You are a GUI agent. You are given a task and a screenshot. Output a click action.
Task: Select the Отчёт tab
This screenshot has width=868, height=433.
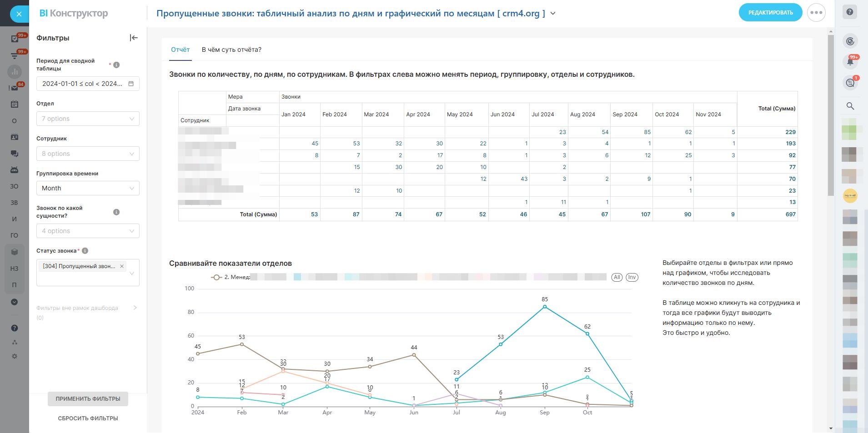click(x=180, y=50)
